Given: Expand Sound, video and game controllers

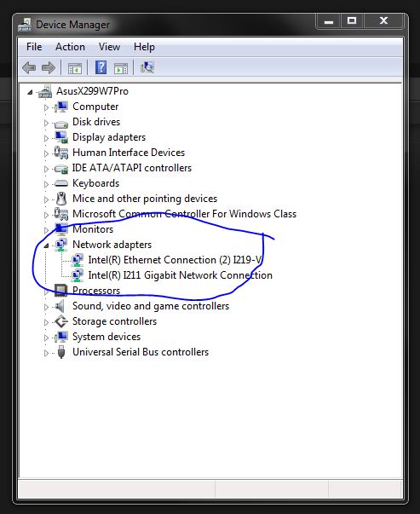Looking at the screenshot, I should [x=46, y=307].
